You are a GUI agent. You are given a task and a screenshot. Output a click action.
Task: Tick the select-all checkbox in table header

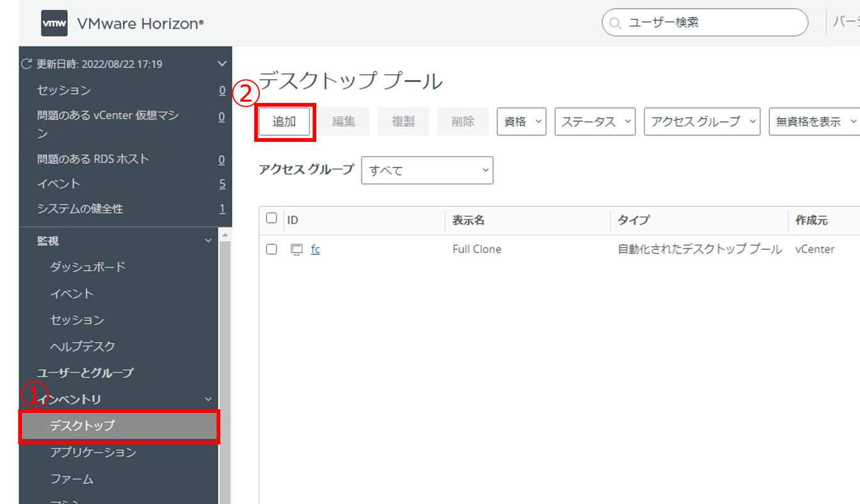[271, 218]
